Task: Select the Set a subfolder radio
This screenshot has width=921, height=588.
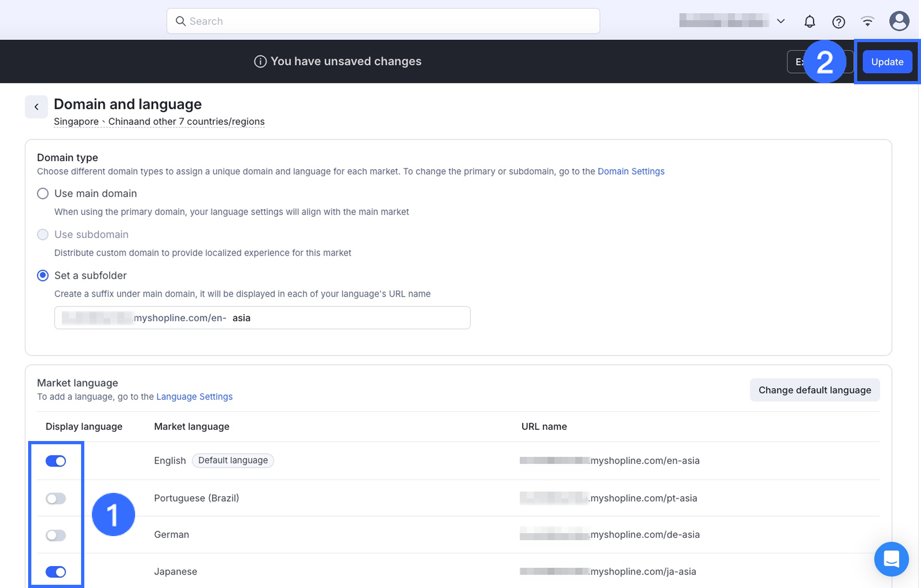Action: click(43, 276)
